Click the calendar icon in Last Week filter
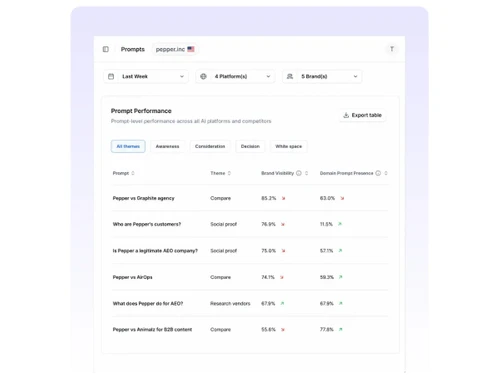The width and height of the screenshot is (500, 375). (x=111, y=76)
